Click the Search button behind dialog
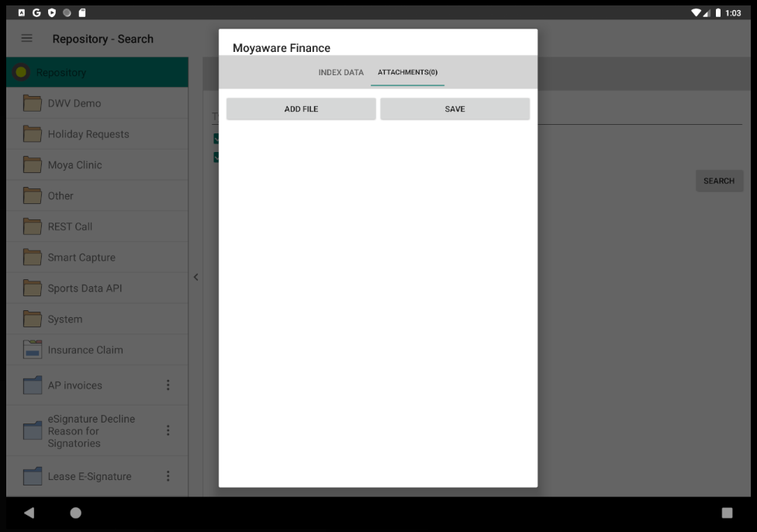The height and width of the screenshot is (532, 757). [x=719, y=181]
